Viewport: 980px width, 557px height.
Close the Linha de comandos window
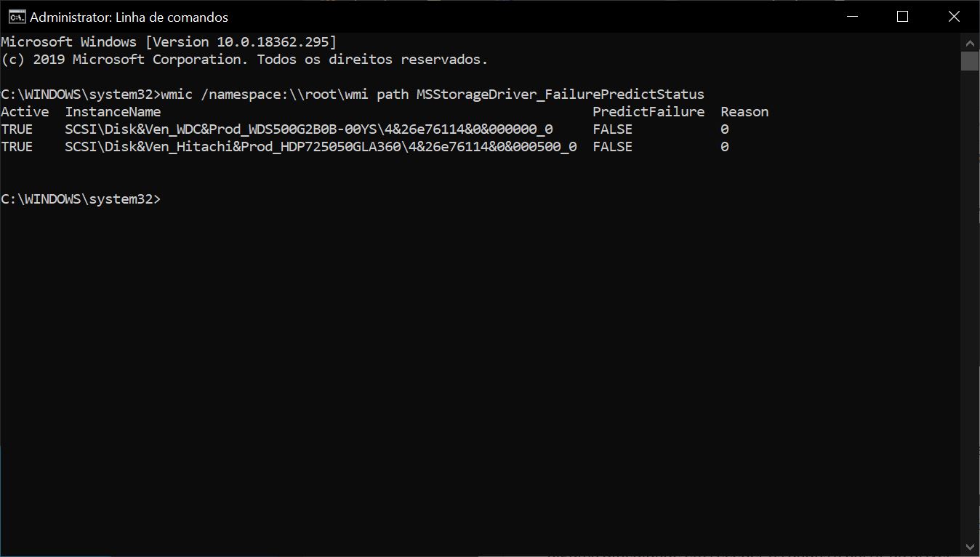954,17
